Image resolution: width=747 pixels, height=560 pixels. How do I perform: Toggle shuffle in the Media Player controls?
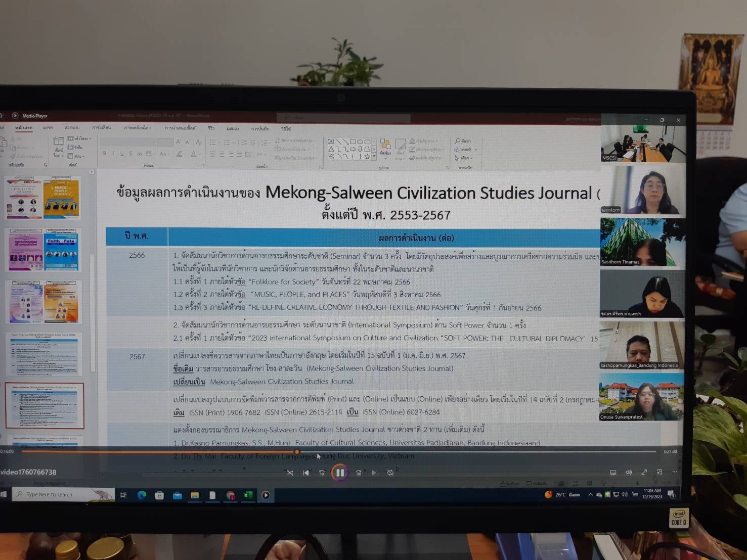[x=290, y=473]
